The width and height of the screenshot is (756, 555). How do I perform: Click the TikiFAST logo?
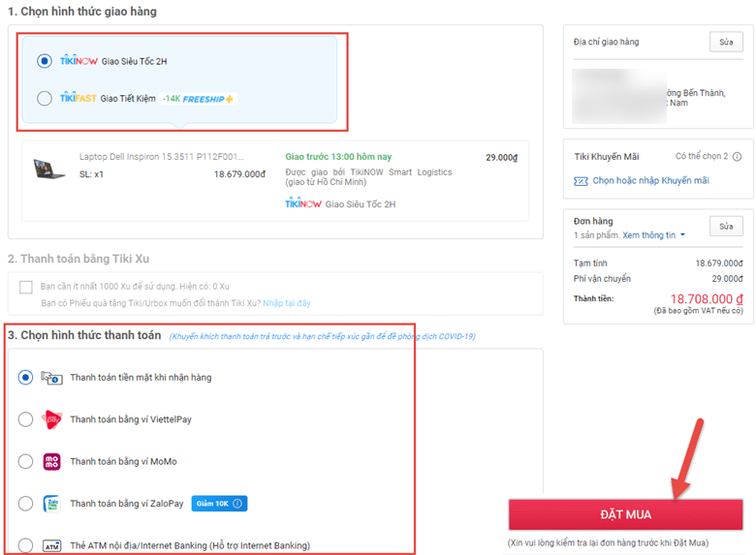click(x=79, y=98)
